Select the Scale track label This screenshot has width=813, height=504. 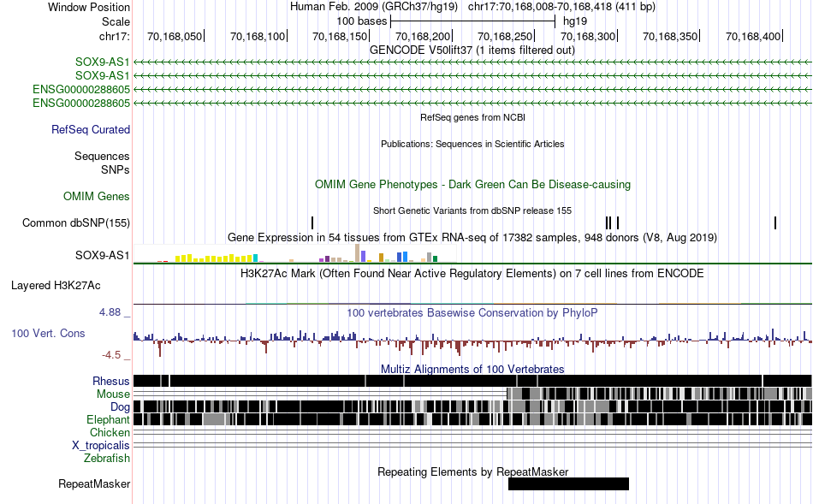[116, 21]
